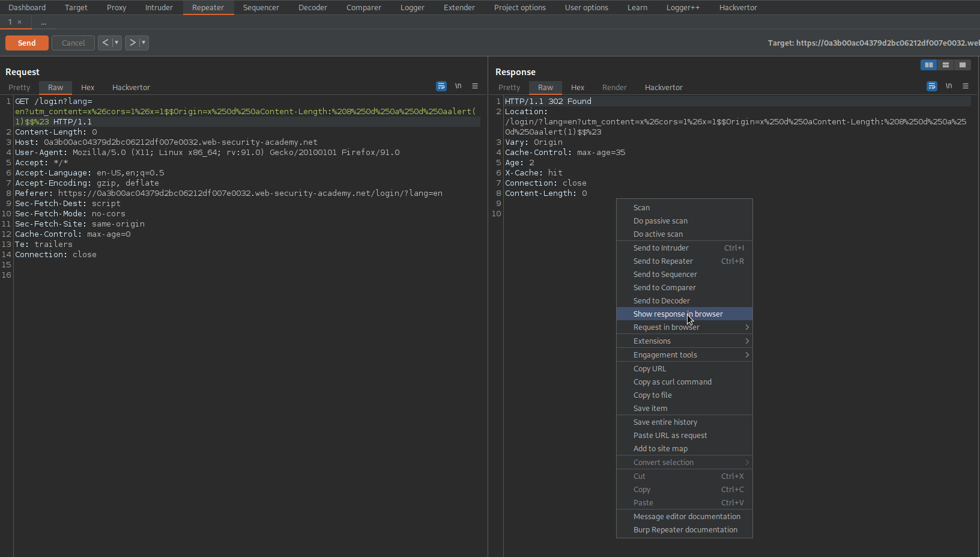Select Show response in browser

(x=685, y=314)
